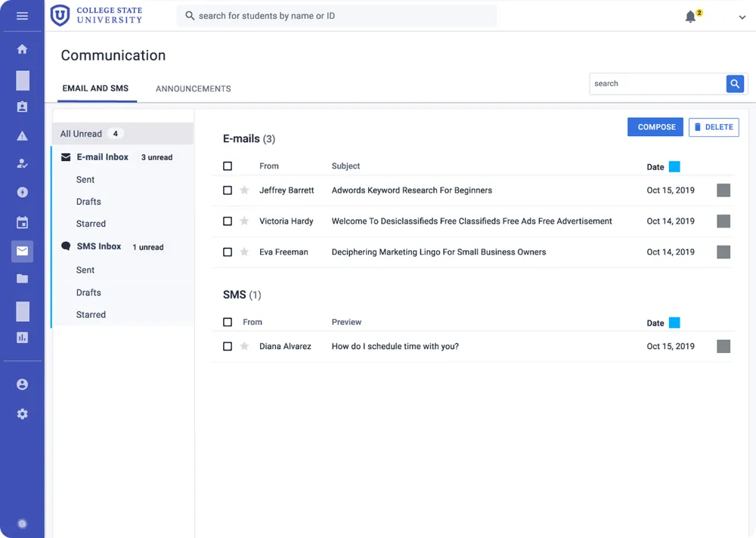
Task: Click the gray square on Diana Alvarez row
Action: tap(723, 346)
